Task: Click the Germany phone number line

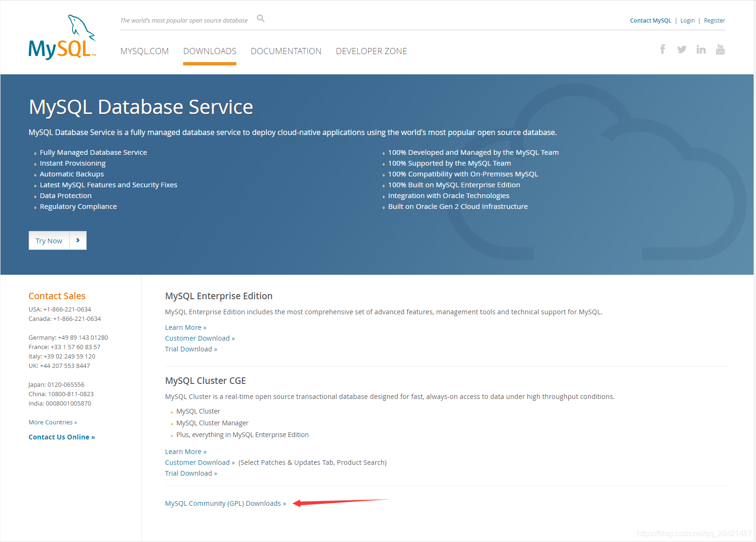Action: (x=68, y=338)
